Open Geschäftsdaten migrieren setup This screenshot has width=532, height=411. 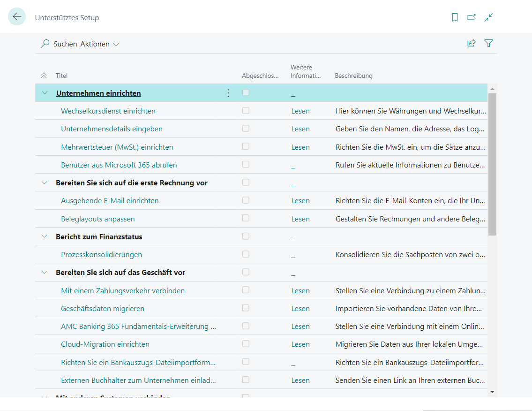[103, 309]
